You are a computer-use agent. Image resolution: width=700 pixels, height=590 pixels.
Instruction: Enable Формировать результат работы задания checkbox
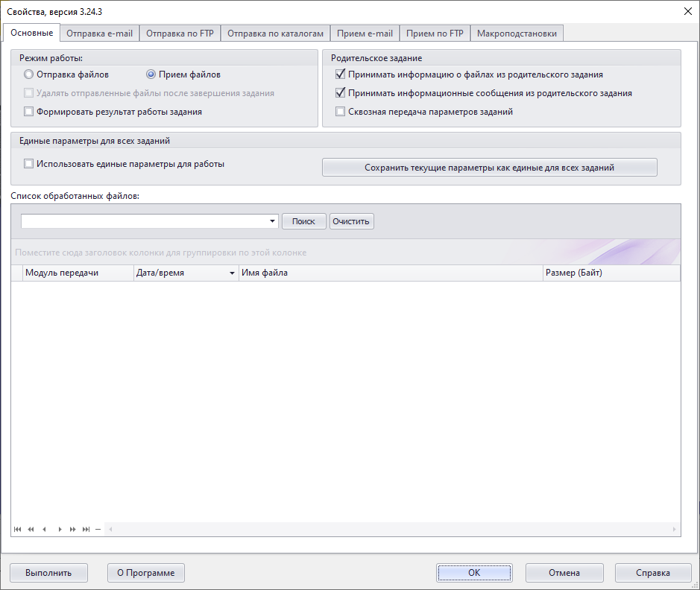click(29, 112)
